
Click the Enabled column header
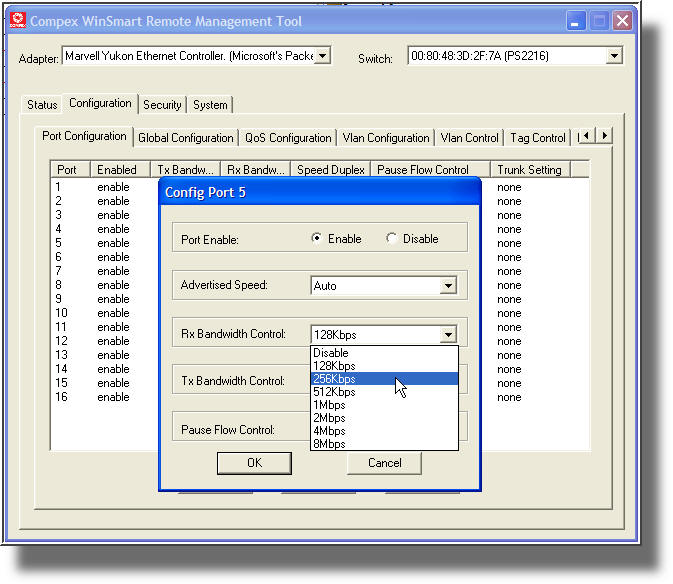(x=120, y=169)
